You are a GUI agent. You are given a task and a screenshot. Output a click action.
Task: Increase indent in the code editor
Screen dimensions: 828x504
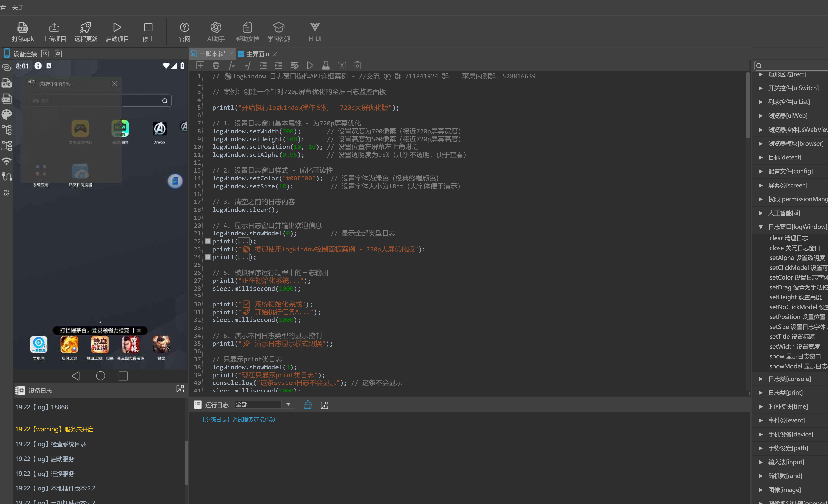pos(279,66)
